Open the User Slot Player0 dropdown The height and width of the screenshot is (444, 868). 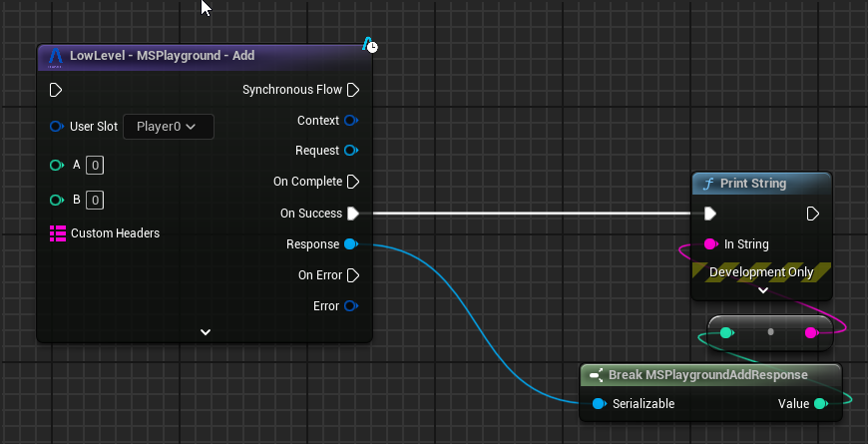(168, 127)
